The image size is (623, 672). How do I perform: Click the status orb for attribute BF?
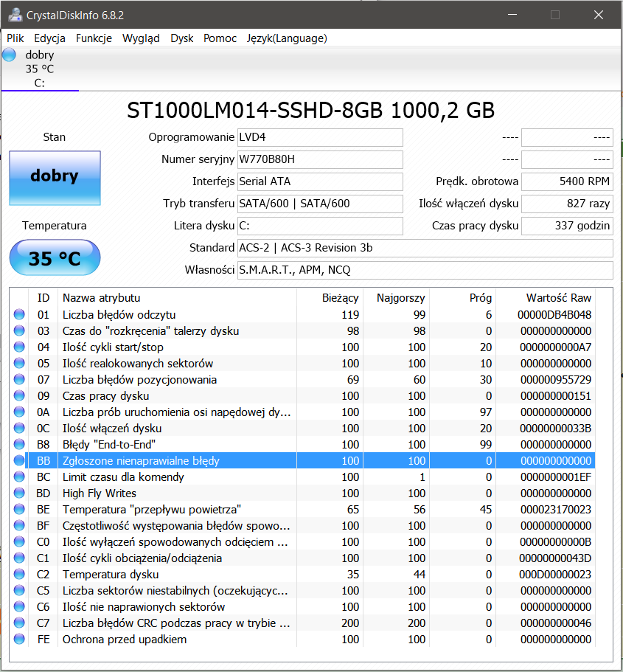point(19,526)
